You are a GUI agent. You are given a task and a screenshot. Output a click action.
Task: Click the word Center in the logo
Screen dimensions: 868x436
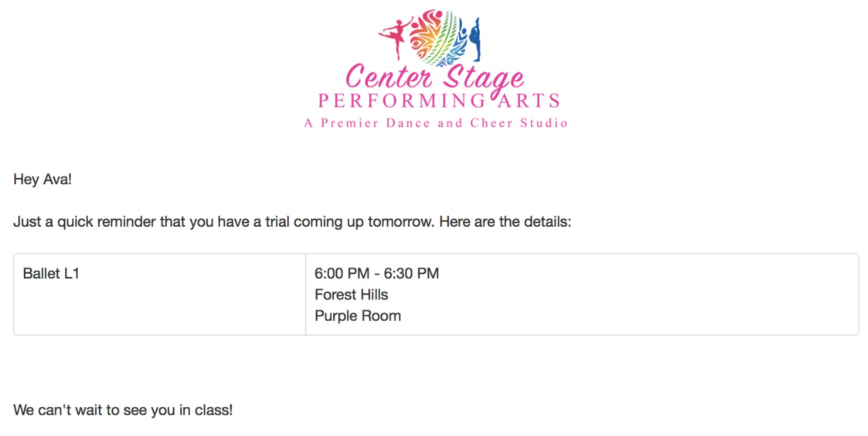389,76
